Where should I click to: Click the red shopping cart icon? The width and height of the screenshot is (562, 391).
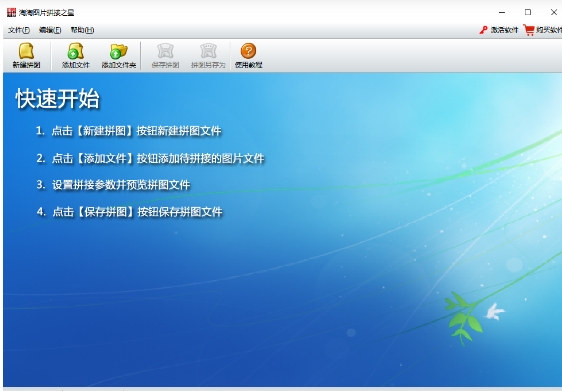[529, 30]
